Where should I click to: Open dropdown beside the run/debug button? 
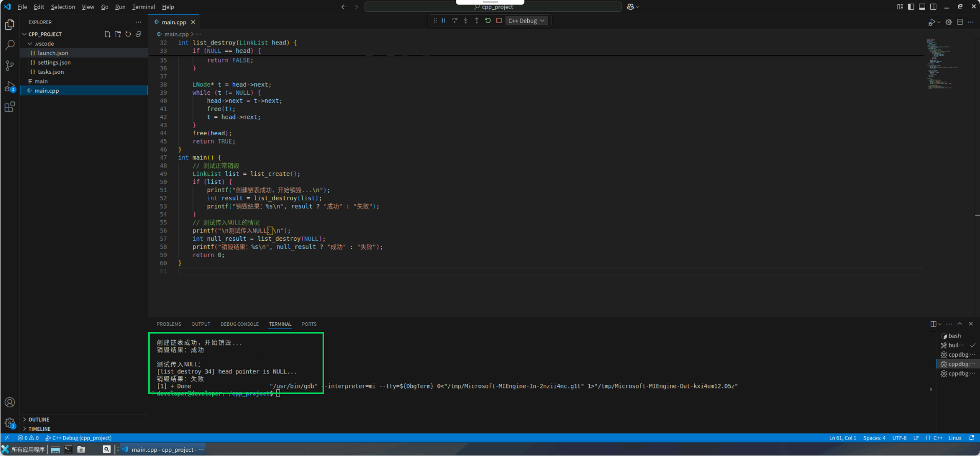(x=939, y=22)
